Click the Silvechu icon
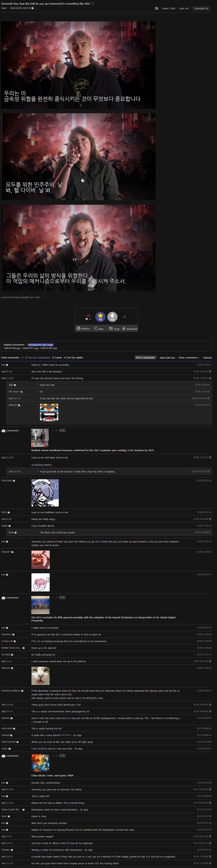The width and height of the screenshot is (217, 868). pyautogui.click(x=78, y=328)
